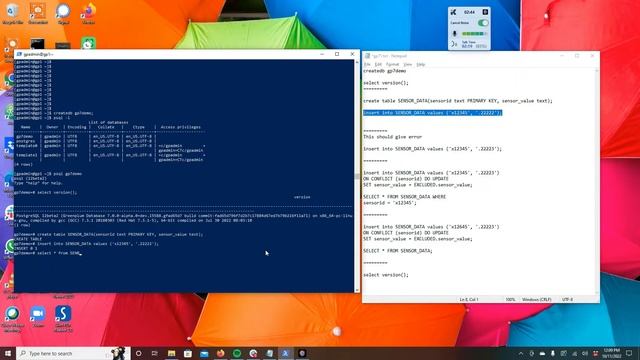Open the dark round taskbar icon
The height and width of the screenshot is (360, 640).
(302, 353)
